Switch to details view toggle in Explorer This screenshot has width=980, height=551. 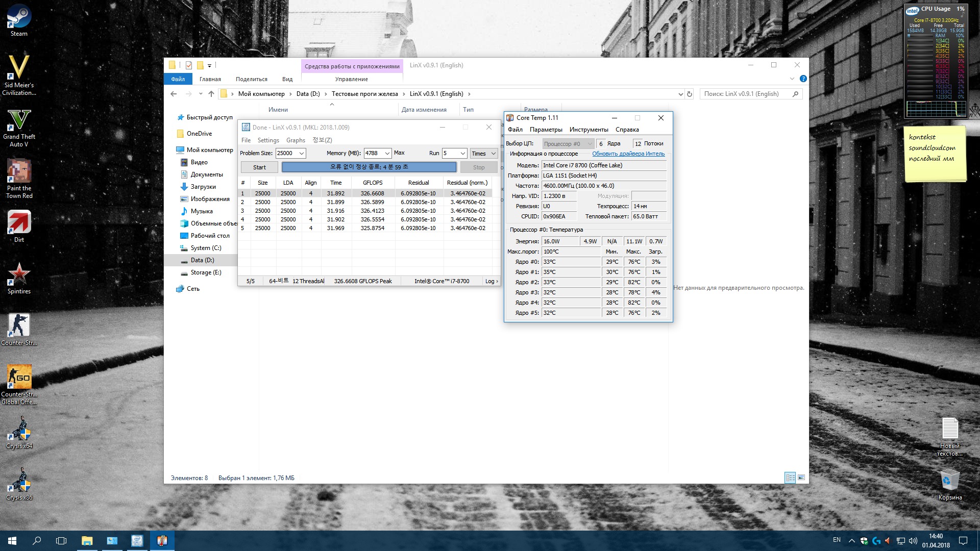(x=790, y=478)
